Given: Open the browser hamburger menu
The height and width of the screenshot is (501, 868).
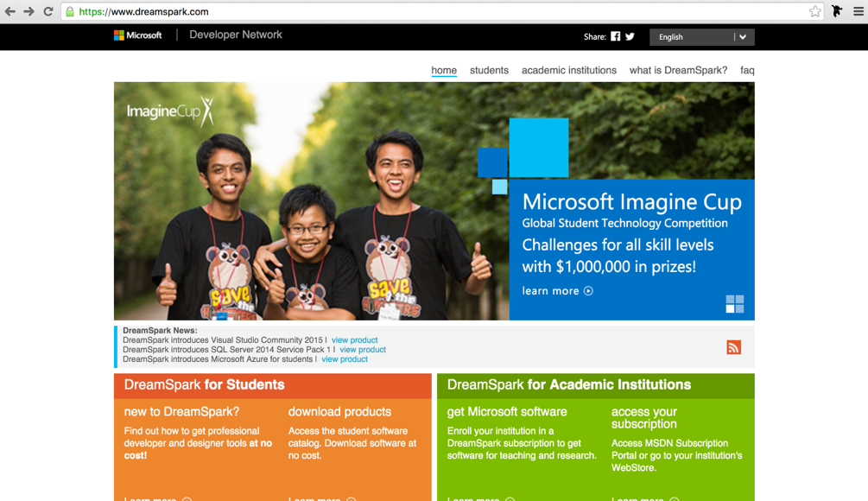Looking at the screenshot, I should [858, 11].
